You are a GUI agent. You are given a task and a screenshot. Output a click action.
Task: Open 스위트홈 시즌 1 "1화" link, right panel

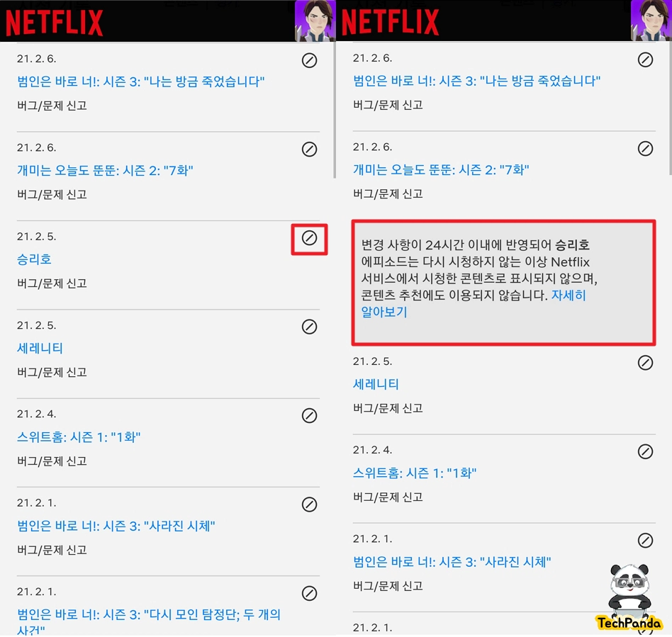415,473
